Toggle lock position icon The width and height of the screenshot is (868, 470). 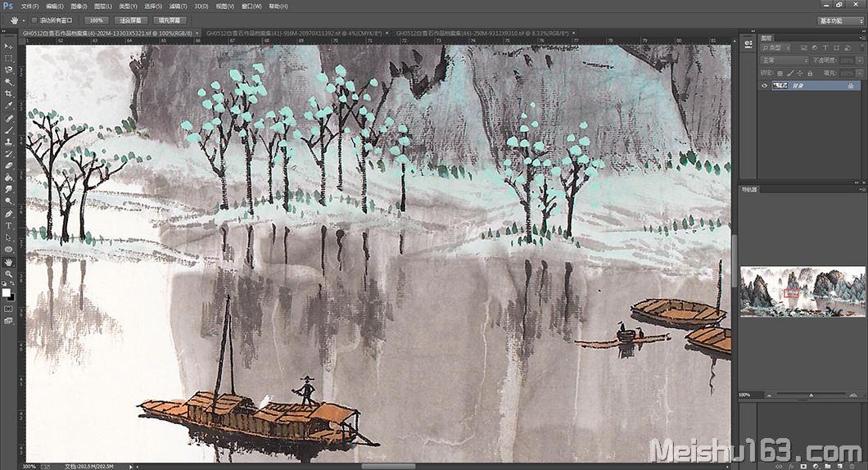pyautogui.click(x=800, y=73)
